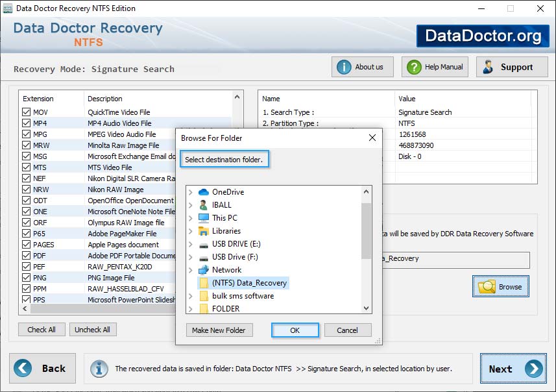Click the 'Signature Search' value cell
This screenshot has width=556, height=392.
coord(425,112)
